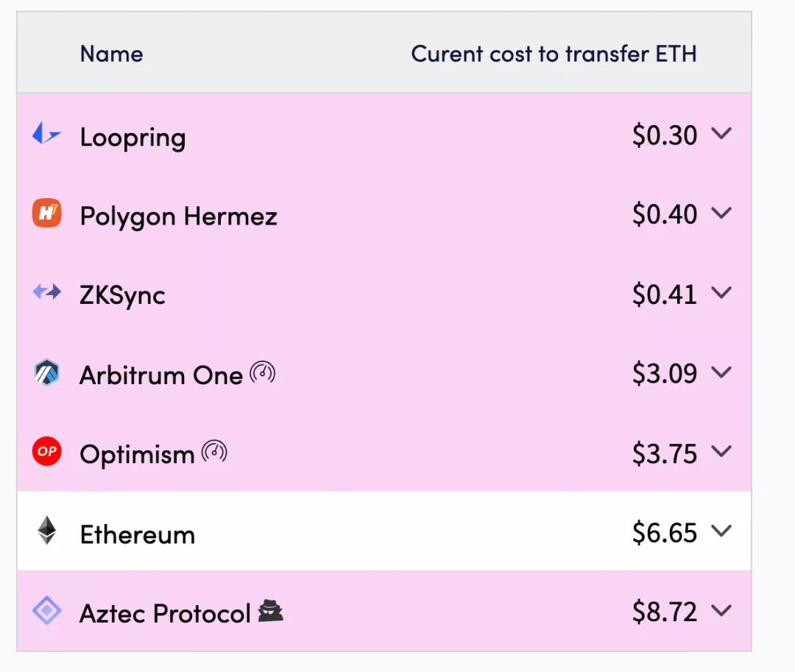Click the gauge icon beside Arbitrum One
The width and height of the screenshot is (795, 672).
[x=262, y=373]
